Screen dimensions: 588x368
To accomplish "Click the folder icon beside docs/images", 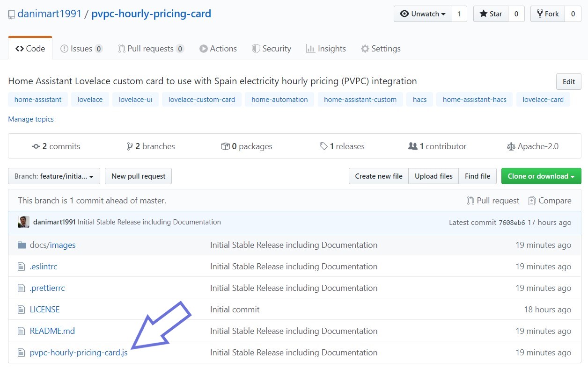I will (x=22, y=245).
